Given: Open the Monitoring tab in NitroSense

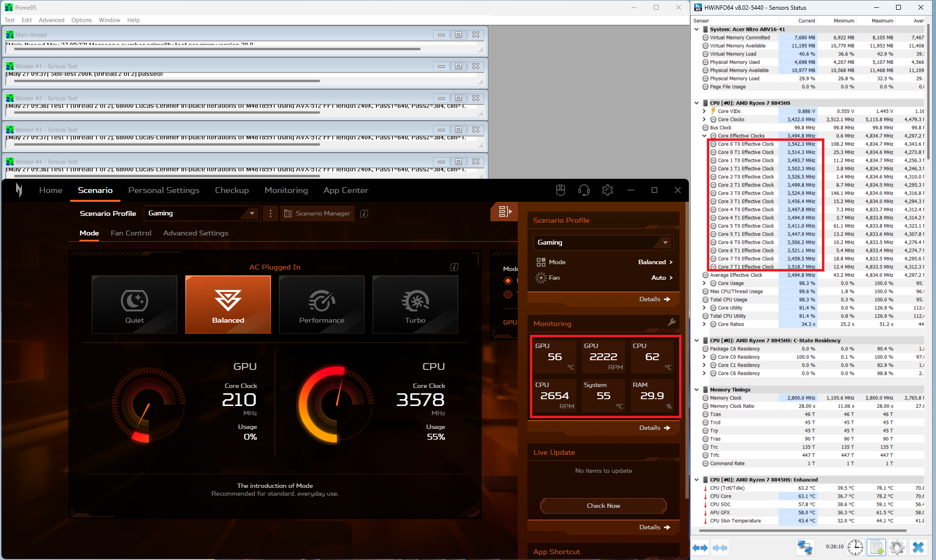Looking at the screenshot, I should 286,190.
